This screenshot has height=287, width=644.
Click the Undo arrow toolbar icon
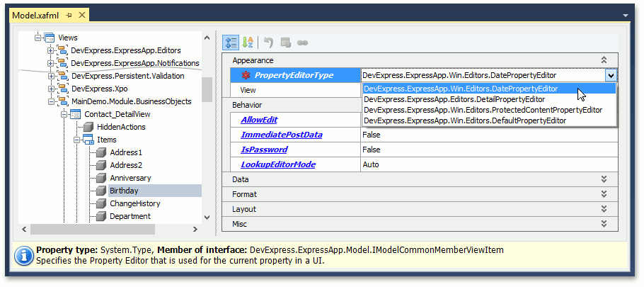268,43
